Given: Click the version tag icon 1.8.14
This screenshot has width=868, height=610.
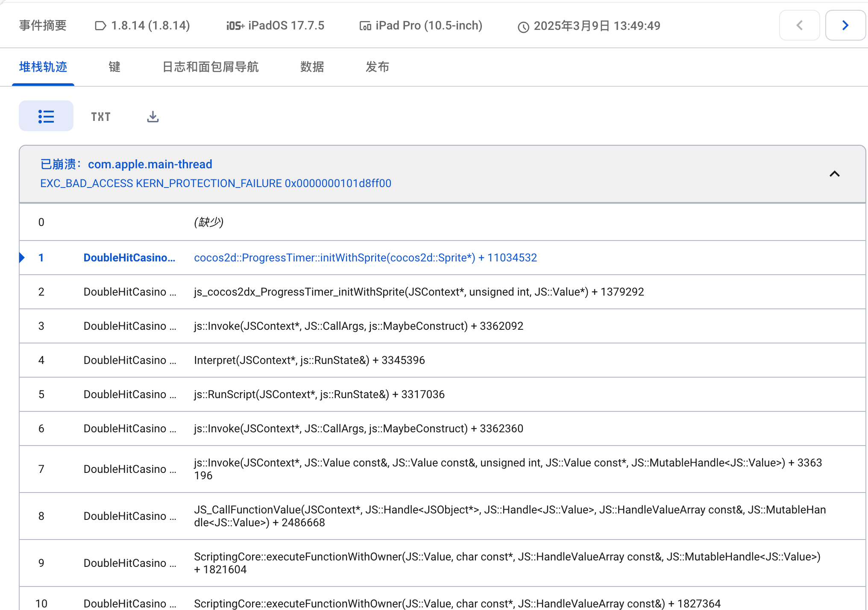Looking at the screenshot, I should pyautogui.click(x=100, y=26).
